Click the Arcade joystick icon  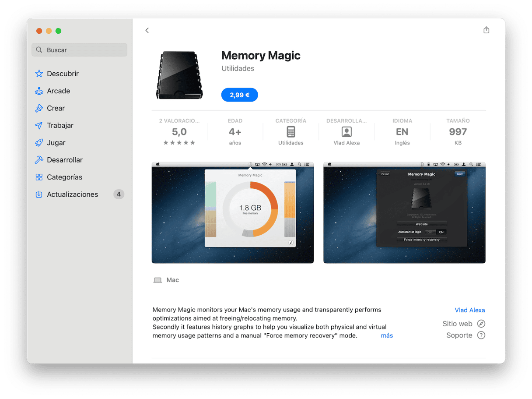[x=39, y=91]
